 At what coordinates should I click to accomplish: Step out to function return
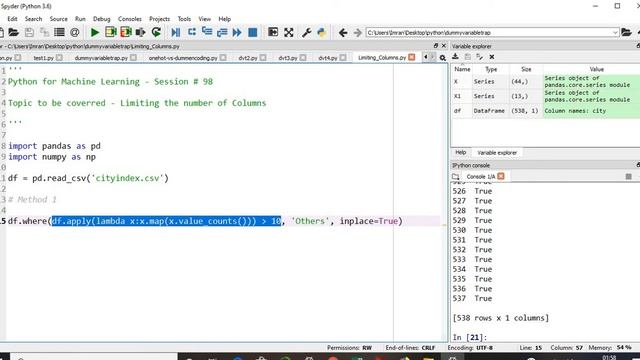(222, 32)
